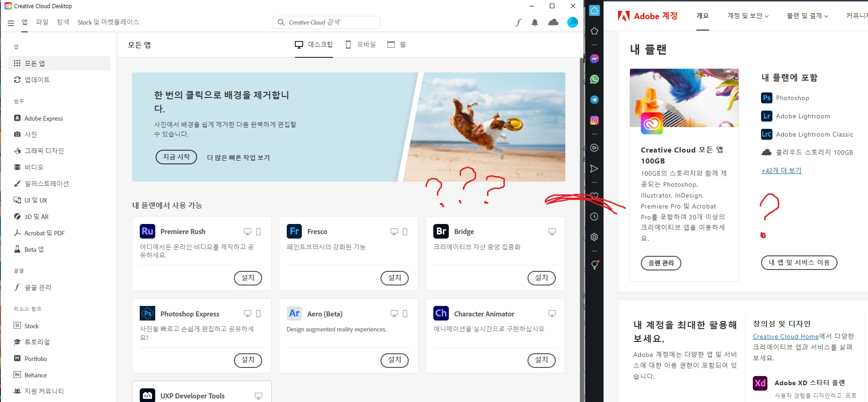The height and width of the screenshot is (402, 868).
Task: Open browser sidebar settings gear
Action: coord(594,237)
